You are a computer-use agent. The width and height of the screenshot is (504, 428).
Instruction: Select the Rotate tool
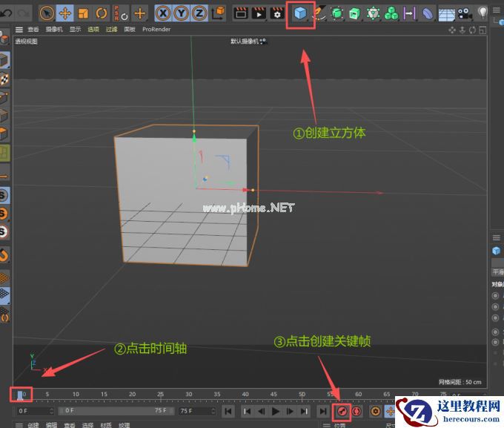coord(102,13)
